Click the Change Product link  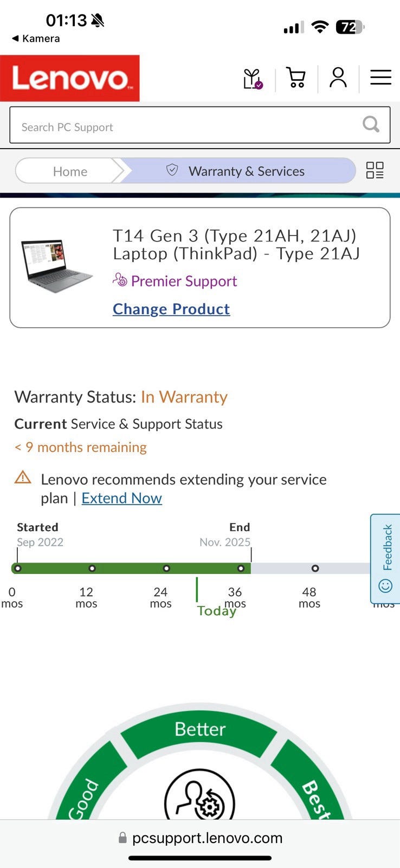pos(171,309)
